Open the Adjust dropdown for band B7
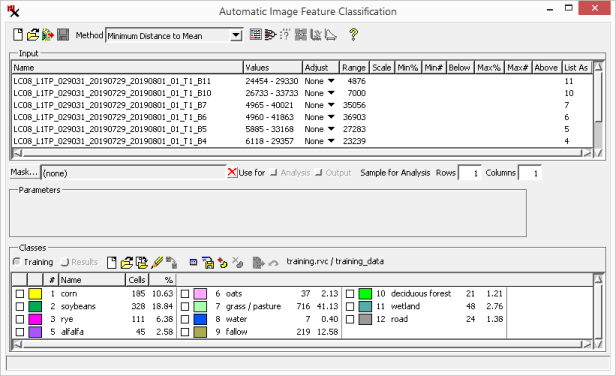Screen dimensions: 616x376 point(331,105)
